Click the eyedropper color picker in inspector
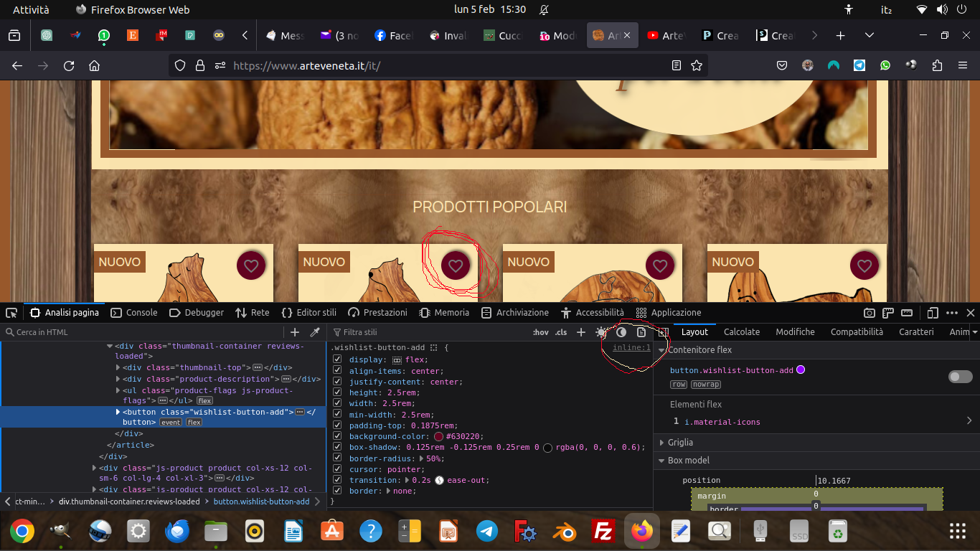The image size is (980, 551). (x=314, y=332)
